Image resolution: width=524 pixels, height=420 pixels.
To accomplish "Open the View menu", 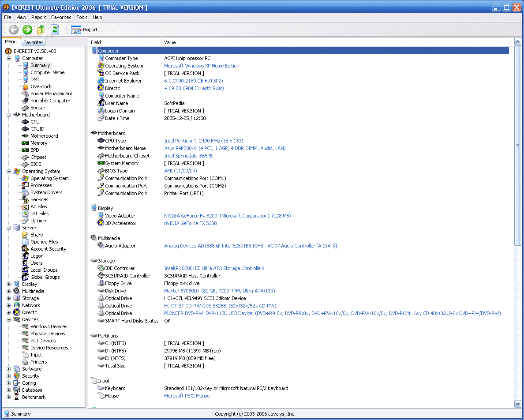I will click(21, 17).
